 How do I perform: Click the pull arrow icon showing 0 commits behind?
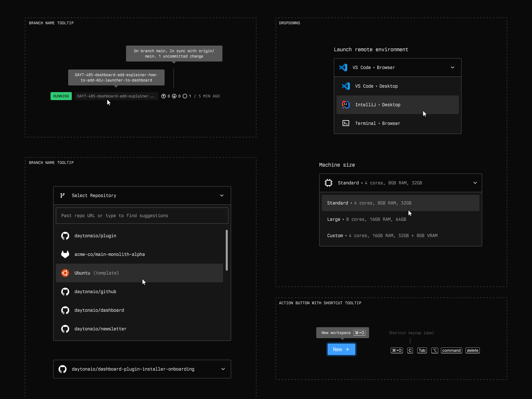174,96
